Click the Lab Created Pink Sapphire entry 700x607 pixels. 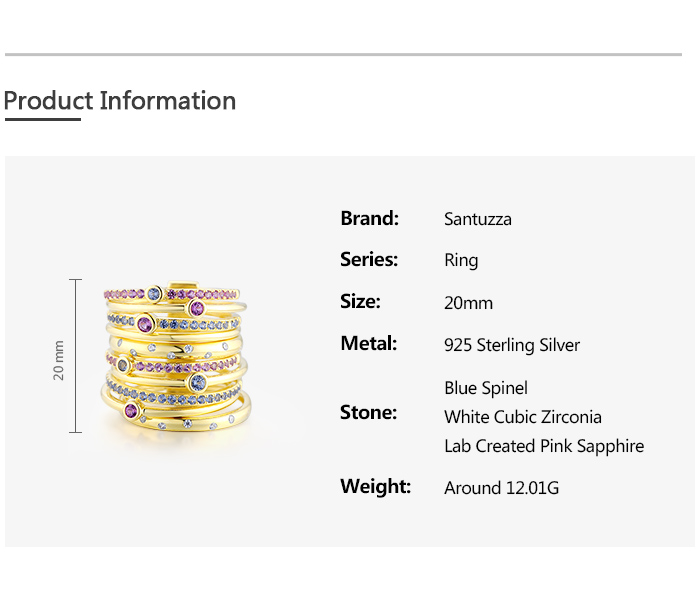(543, 446)
